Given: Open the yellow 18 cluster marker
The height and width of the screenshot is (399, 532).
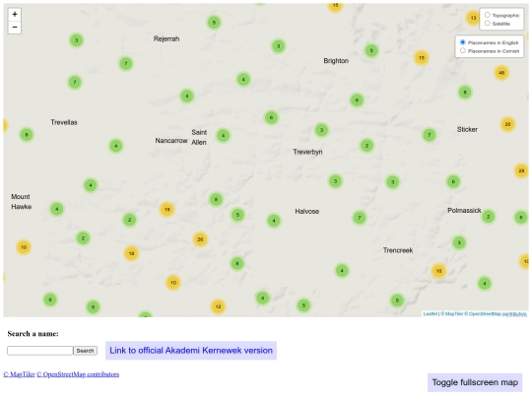Looking at the screenshot, I should point(131,253).
